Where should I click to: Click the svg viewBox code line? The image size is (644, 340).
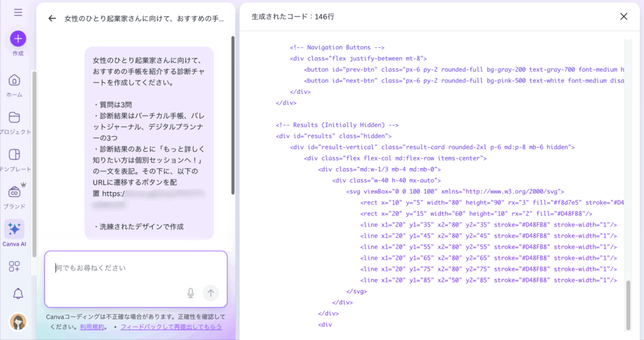[455, 191]
